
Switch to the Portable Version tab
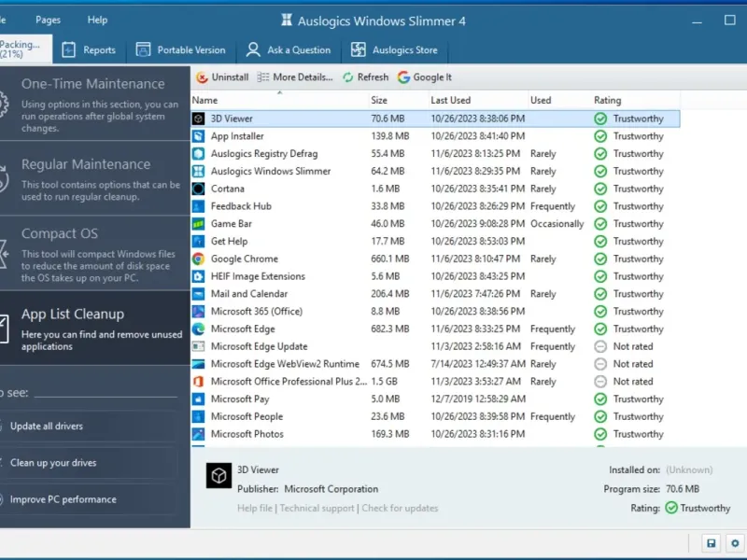(x=180, y=50)
